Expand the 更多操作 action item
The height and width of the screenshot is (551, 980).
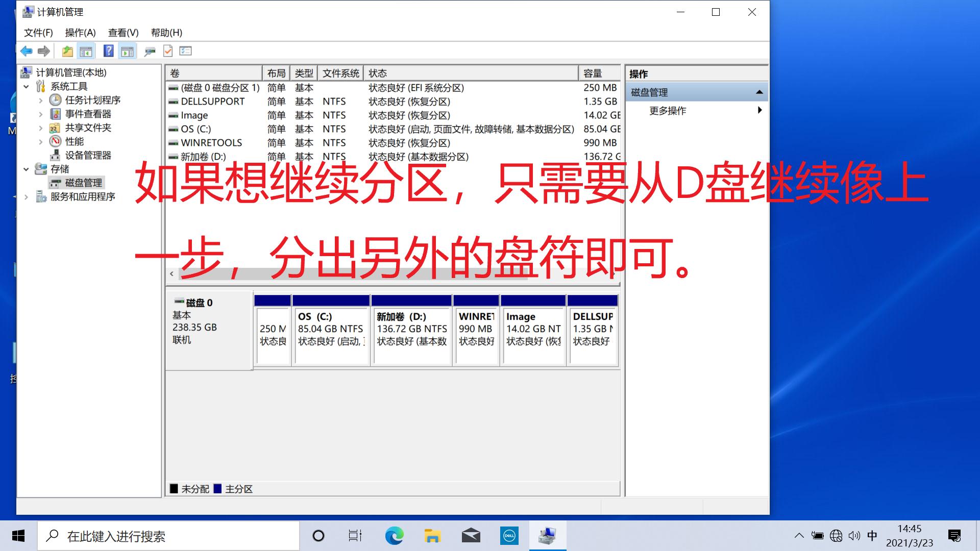click(759, 110)
